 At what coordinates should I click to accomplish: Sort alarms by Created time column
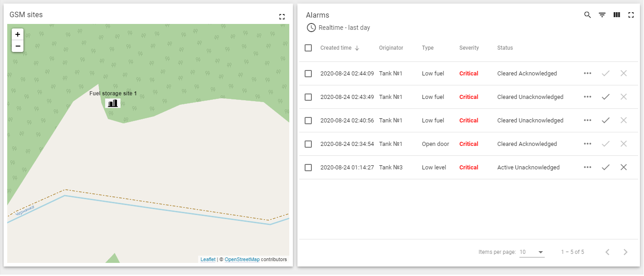336,48
